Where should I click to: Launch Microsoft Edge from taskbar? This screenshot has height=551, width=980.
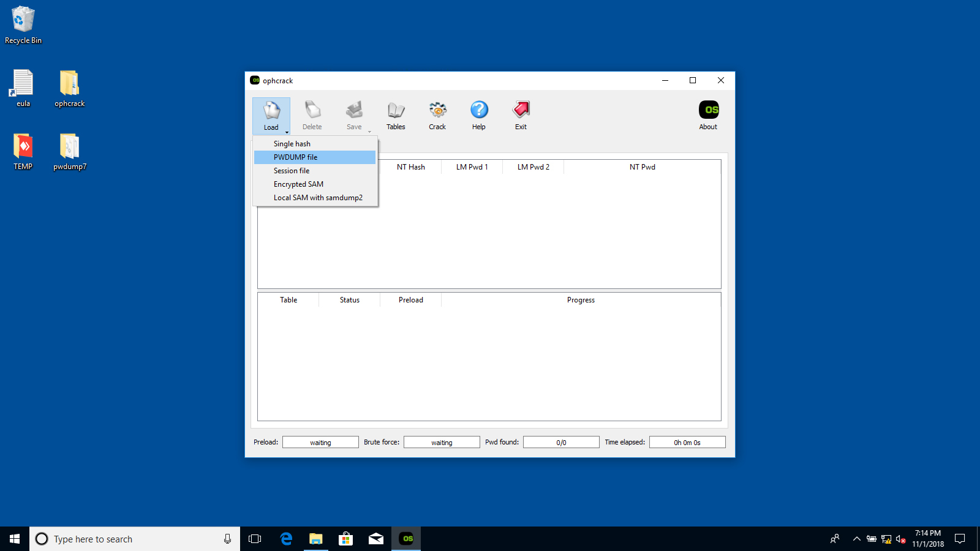click(286, 539)
